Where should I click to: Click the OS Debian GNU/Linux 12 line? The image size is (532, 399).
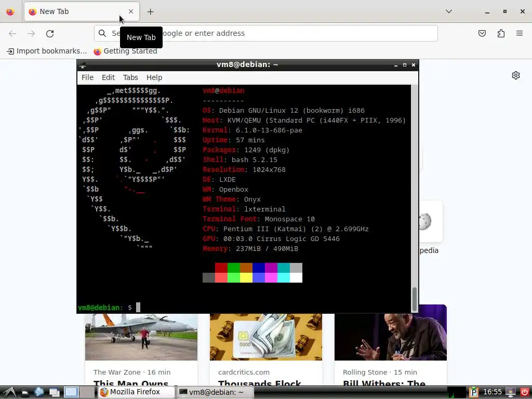click(284, 111)
